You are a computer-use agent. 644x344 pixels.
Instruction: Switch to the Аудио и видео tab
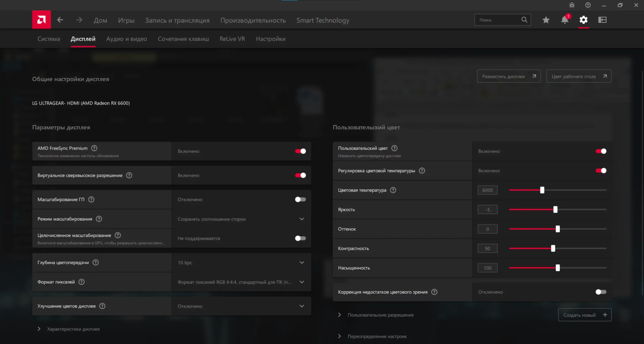pos(127,39)
